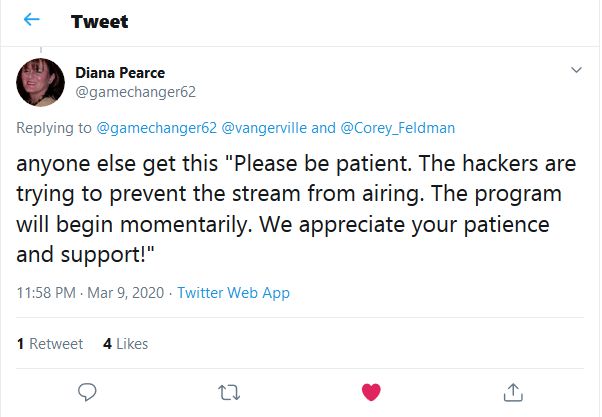This screenshot has height=417, width=602.
Task: Open the share tweet icon
Action: click(513, 392)
